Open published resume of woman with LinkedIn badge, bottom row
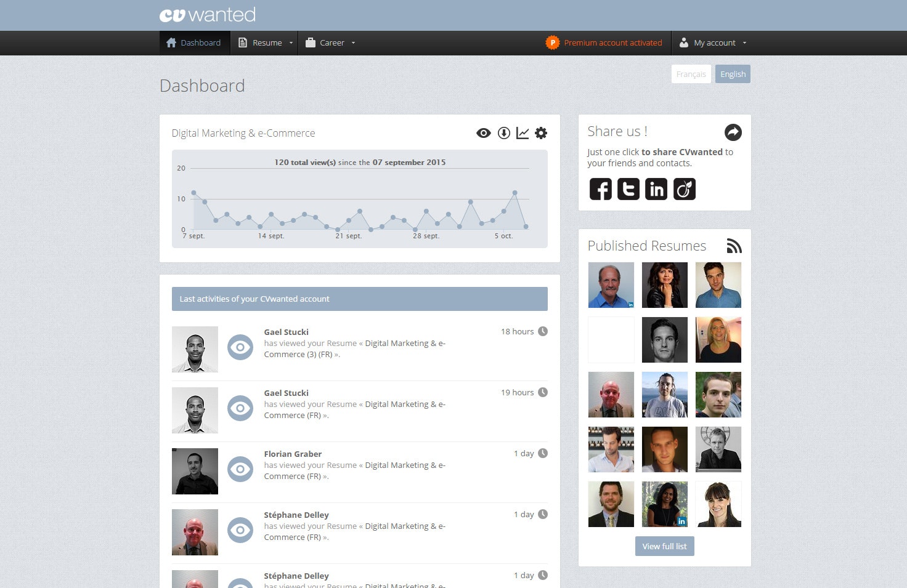This screenshot has height=588, width=907. click(x=665, y=504)
